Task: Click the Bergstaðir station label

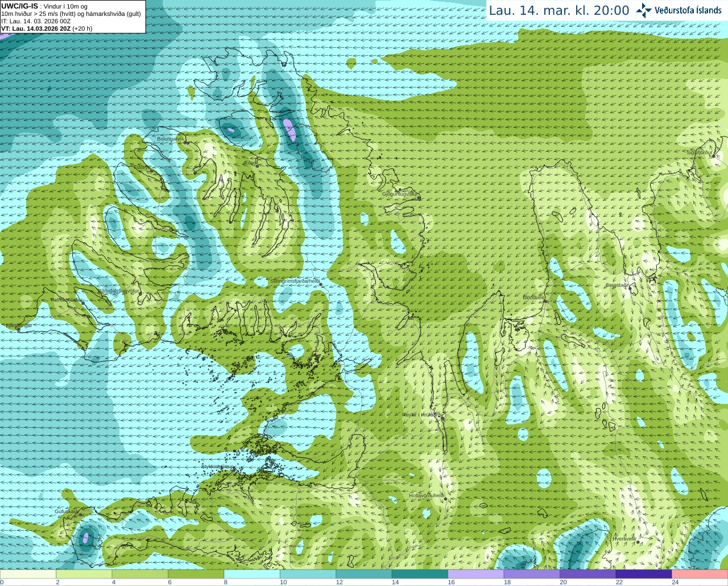Action: click(617, 285)
